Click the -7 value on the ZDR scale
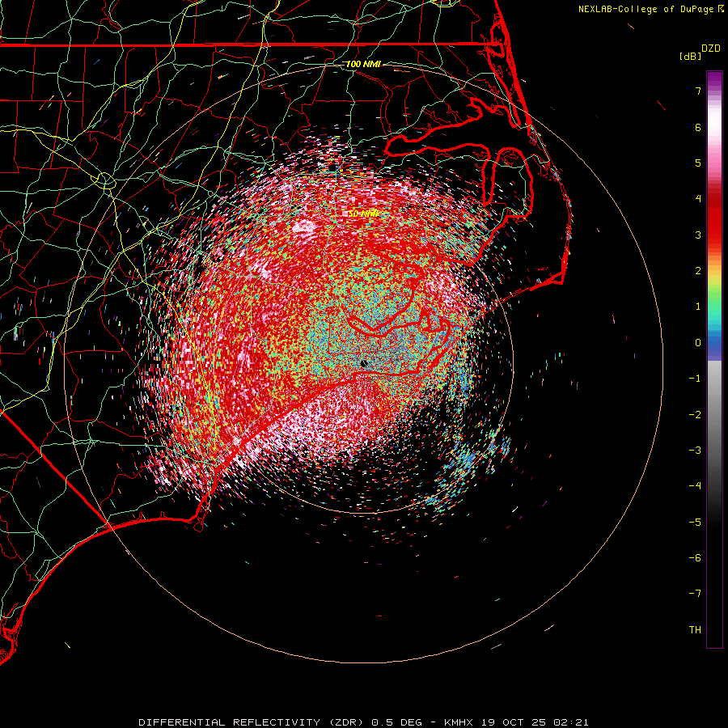728x728 pixels. 695,594
